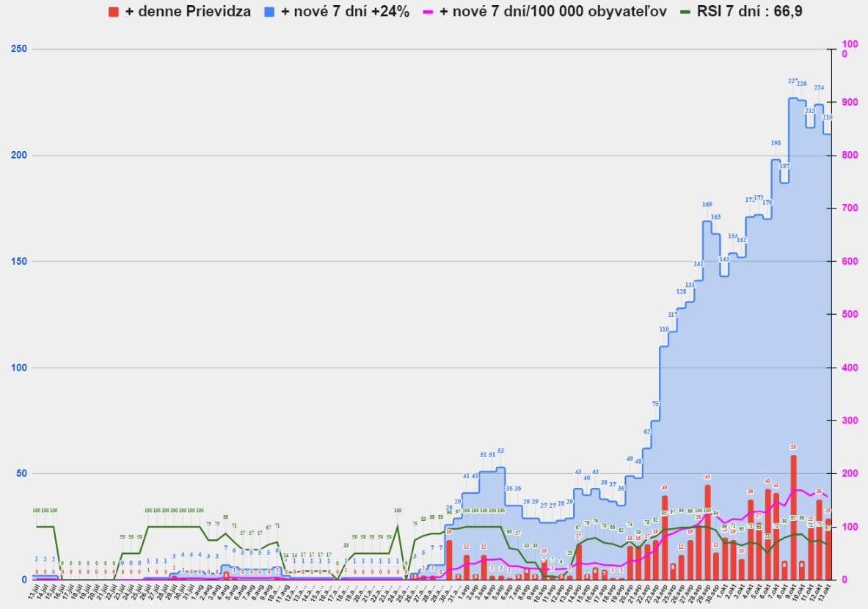Click the blue legend swatch for nové 7 dní
Screen dimensions: 868x609
[269, 12]
